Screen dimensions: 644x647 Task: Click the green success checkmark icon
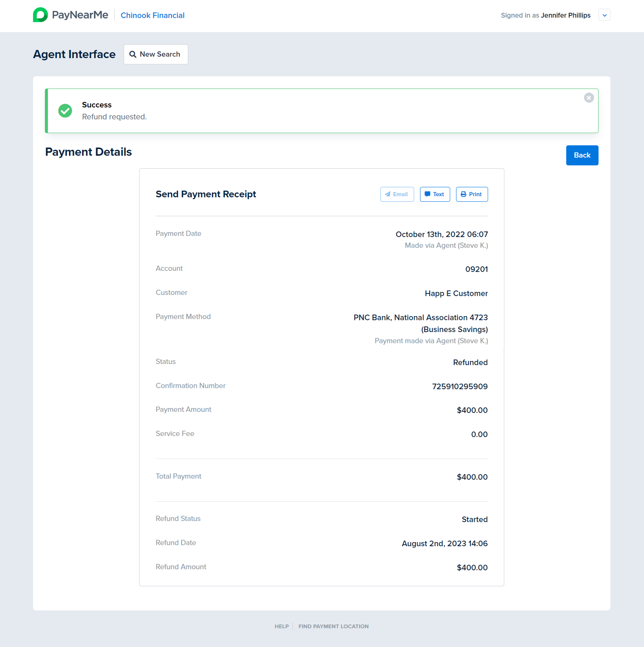coord(65,110)
